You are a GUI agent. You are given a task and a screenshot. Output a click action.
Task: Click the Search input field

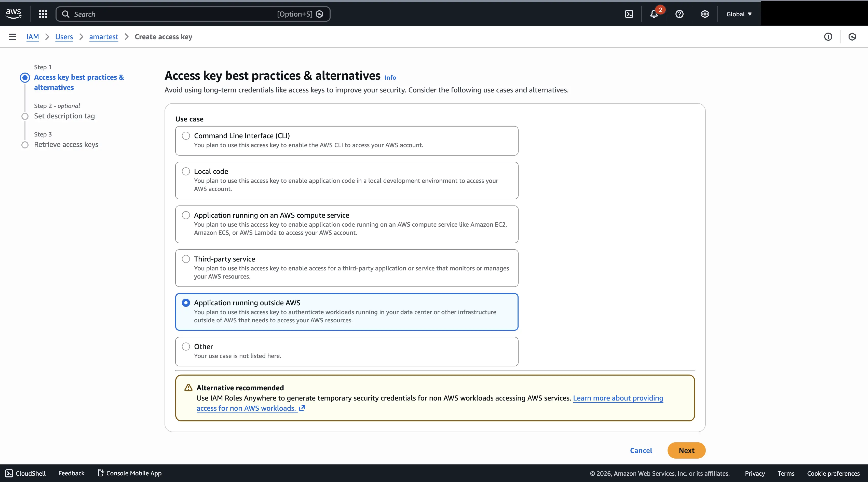193,14
